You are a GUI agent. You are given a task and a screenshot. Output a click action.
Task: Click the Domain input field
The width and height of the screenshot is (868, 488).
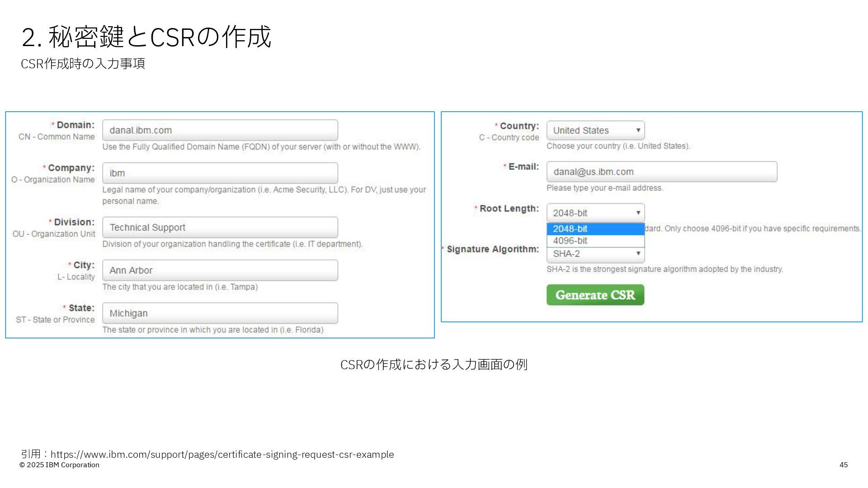click(220, 130)
